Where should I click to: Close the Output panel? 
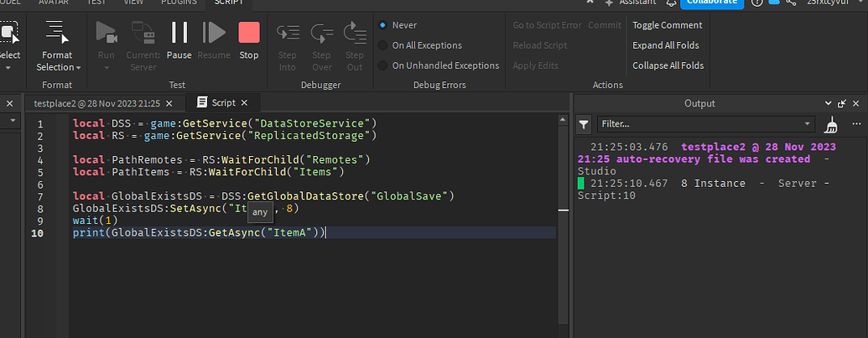point(855,103)
